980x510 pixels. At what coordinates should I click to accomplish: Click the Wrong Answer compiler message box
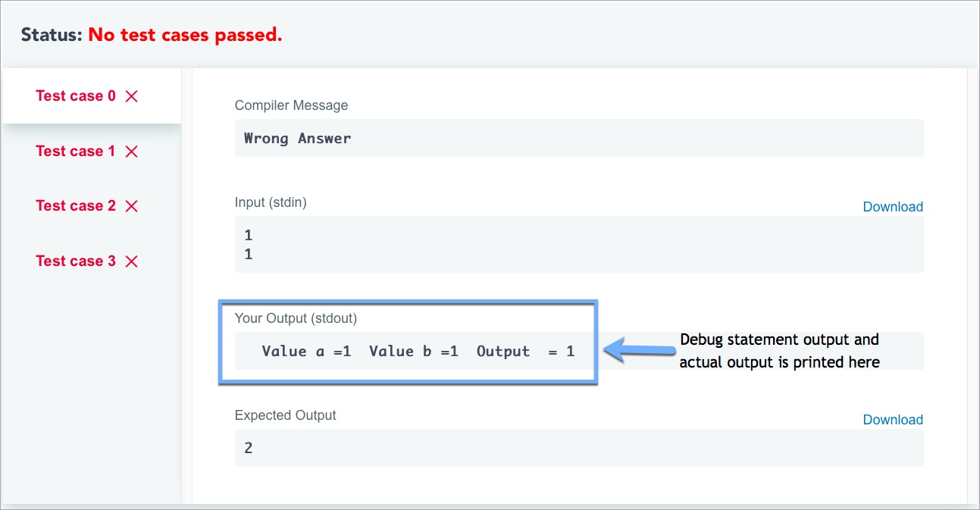(578, 138)
